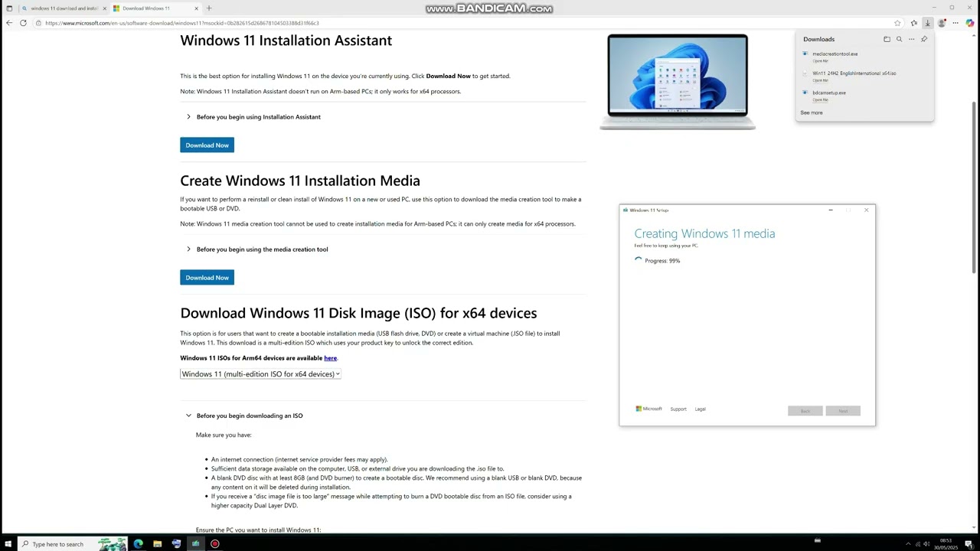Viewport: 980px width, 551px height.
Task: Click Next button in Windows 11 Setup
Action: pyautogui.click(x=843, y=411)
